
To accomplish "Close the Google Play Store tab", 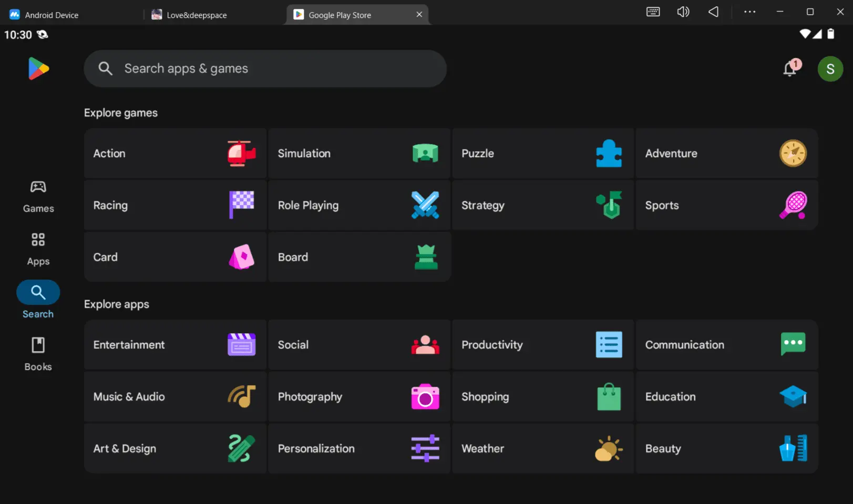I will 419,15.
